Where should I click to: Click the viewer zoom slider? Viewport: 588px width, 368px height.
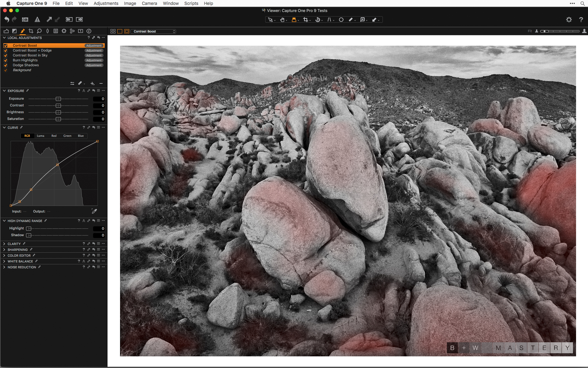click(560, 31)
